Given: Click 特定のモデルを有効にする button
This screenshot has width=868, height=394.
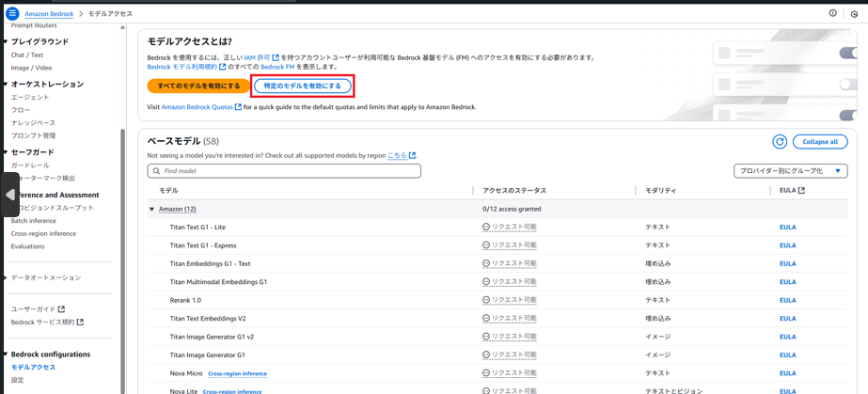Looking at the screenshot, I should (x=303, y=86).
